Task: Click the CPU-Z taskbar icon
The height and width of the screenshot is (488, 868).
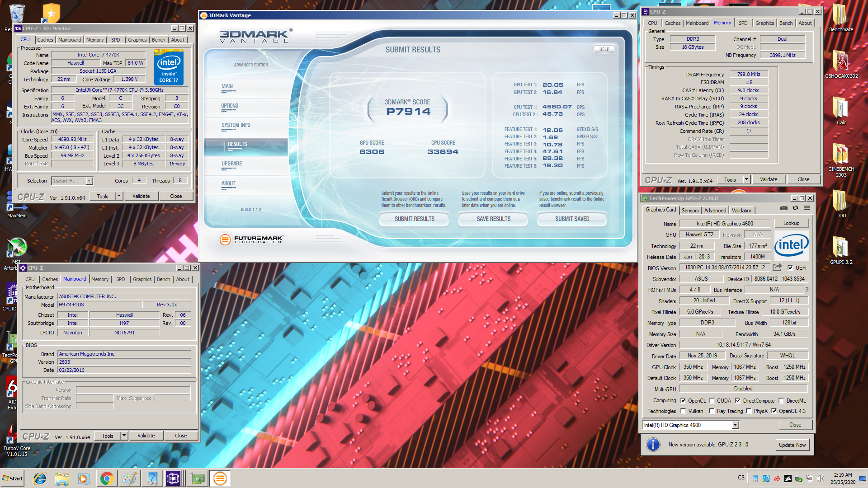Action: (x=173, y=479)
